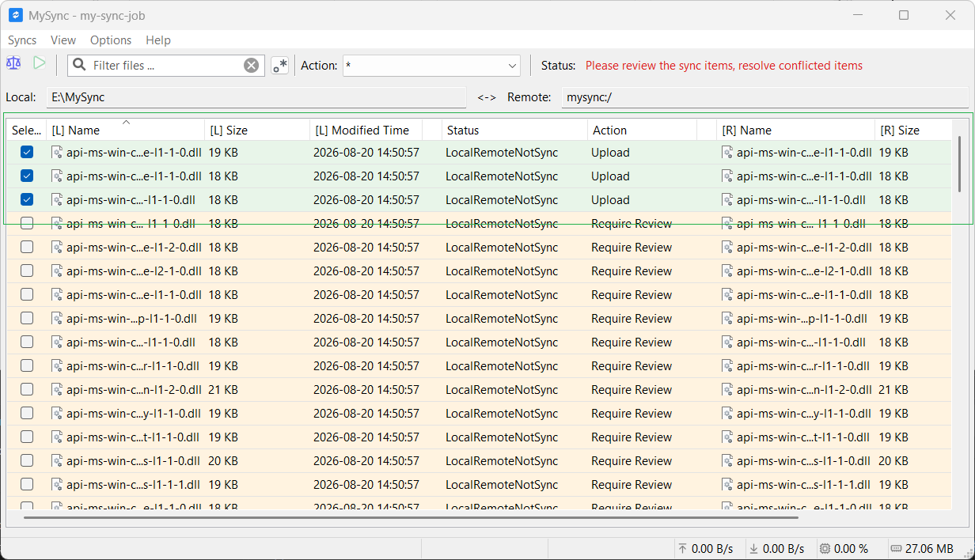
Task: Click the remote file icon of ...t-l1-1-0.dll
Action: tap(727, 437)
